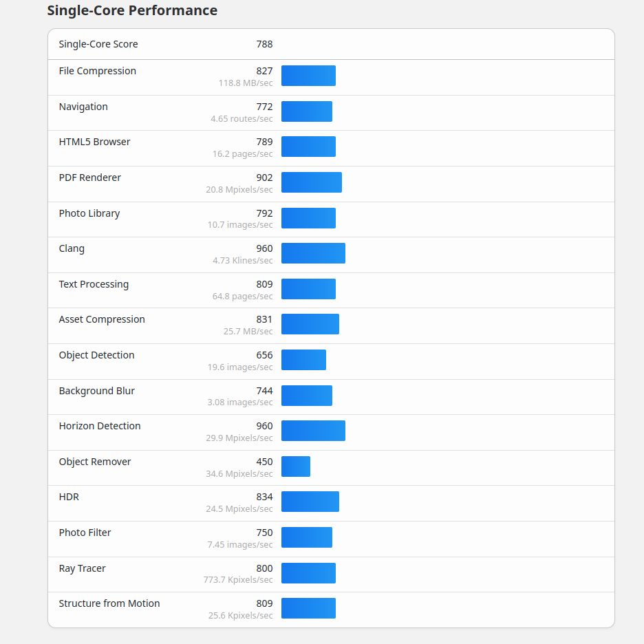
Task: Click the Horizon Detection bar
Action: coord(313,431)
